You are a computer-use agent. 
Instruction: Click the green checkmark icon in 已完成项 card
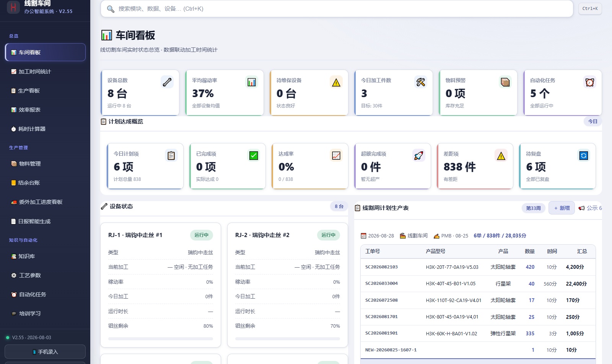[254, 155]
